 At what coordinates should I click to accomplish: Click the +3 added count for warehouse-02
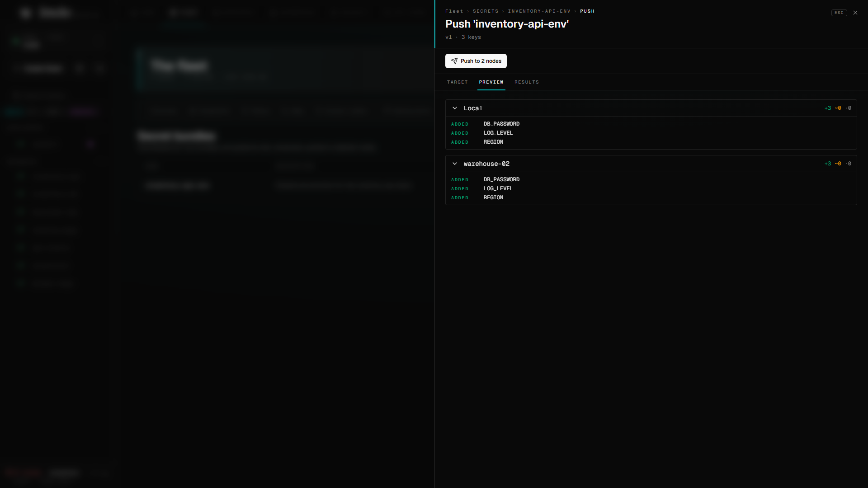coord(828,164)
